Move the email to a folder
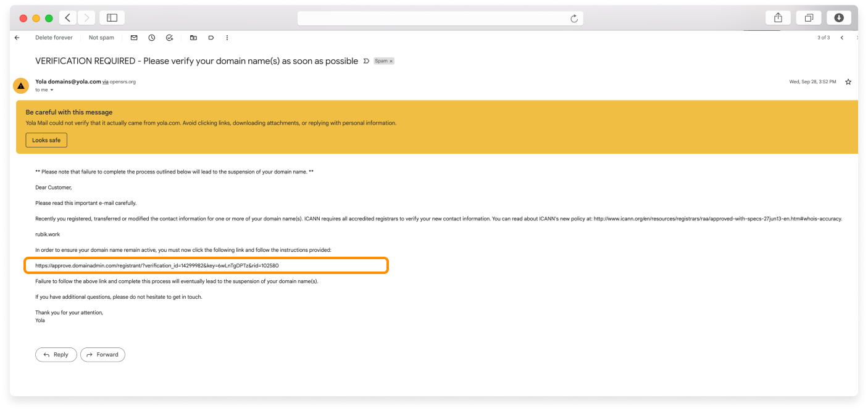Image resolution: width=868 pixels, height=411 pixels. [192, 38]
